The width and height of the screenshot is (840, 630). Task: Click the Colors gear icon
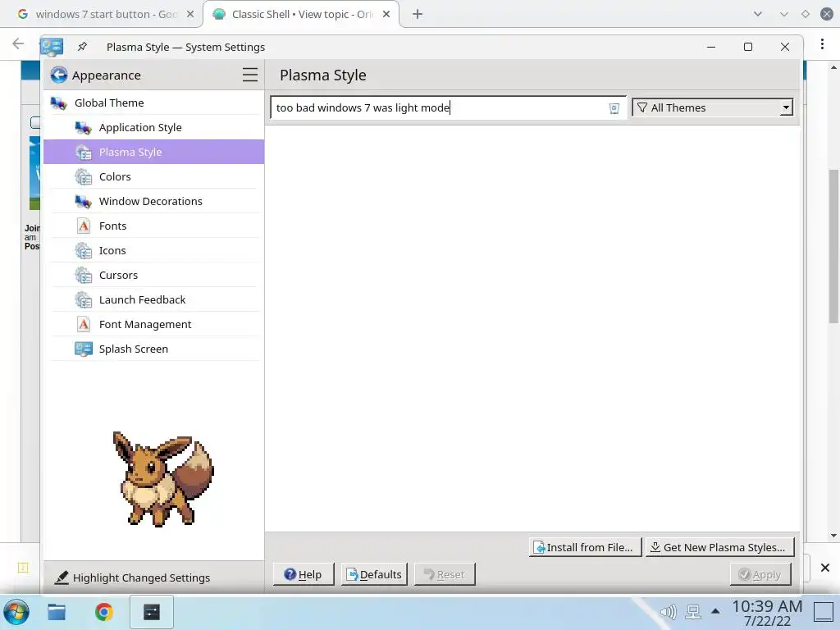(x=84, y=177)
